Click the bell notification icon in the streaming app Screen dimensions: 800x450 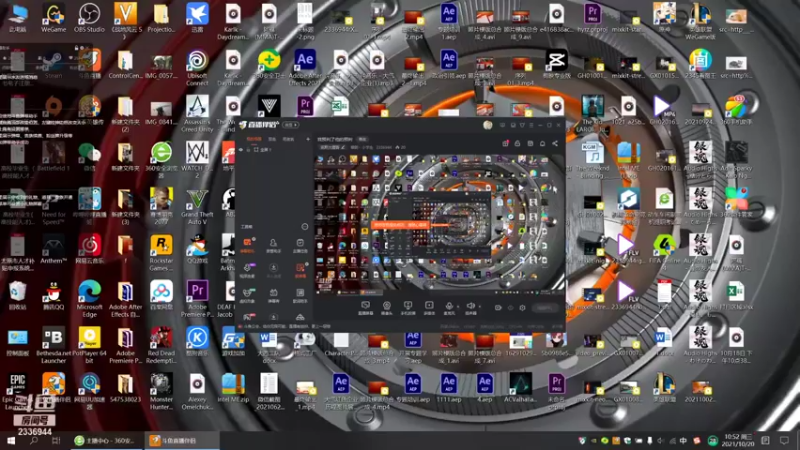[542, 143]
